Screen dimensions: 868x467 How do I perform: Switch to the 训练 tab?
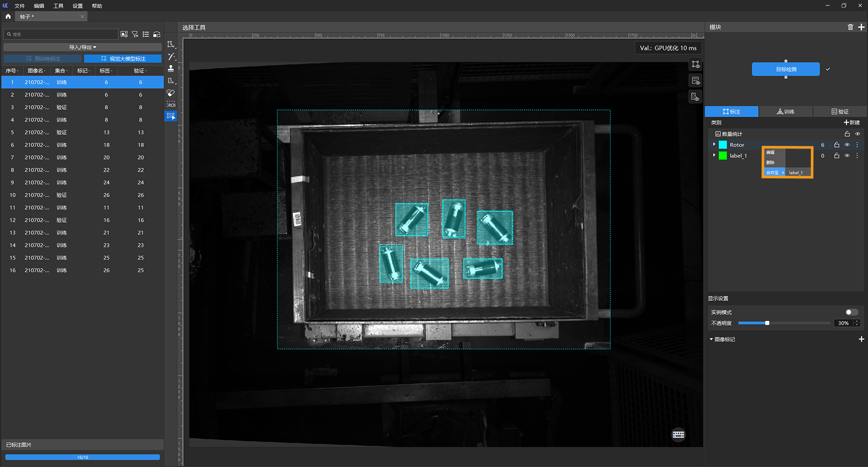coord(786,112)
